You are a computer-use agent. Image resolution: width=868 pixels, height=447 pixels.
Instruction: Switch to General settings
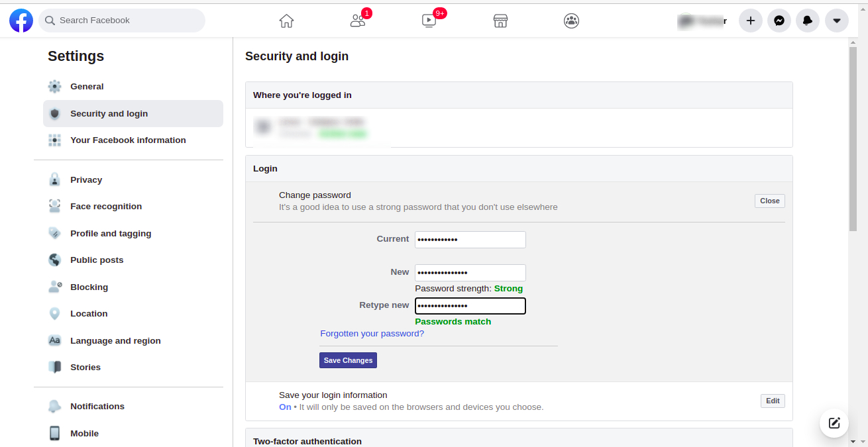(86, 86)
